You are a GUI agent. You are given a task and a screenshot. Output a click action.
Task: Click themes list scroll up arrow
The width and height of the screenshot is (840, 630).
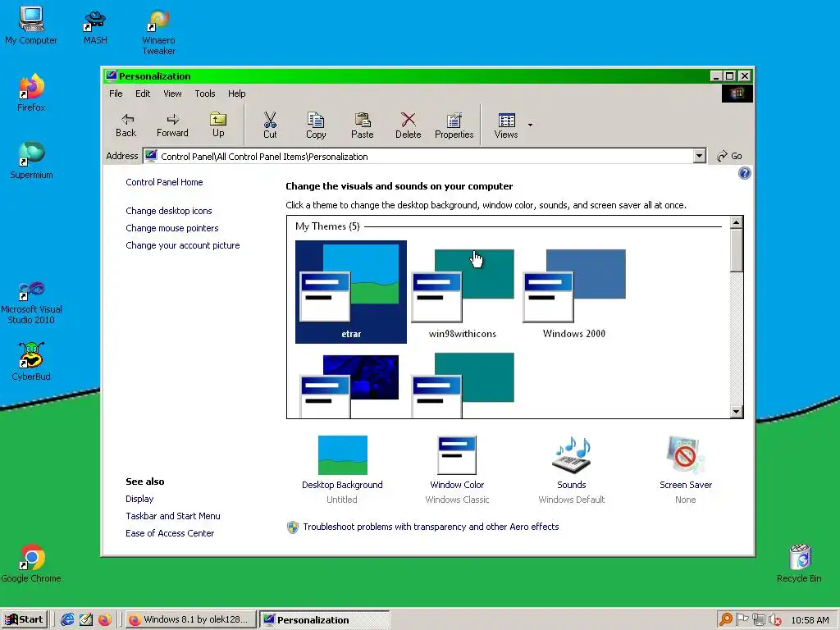[737, 223]
